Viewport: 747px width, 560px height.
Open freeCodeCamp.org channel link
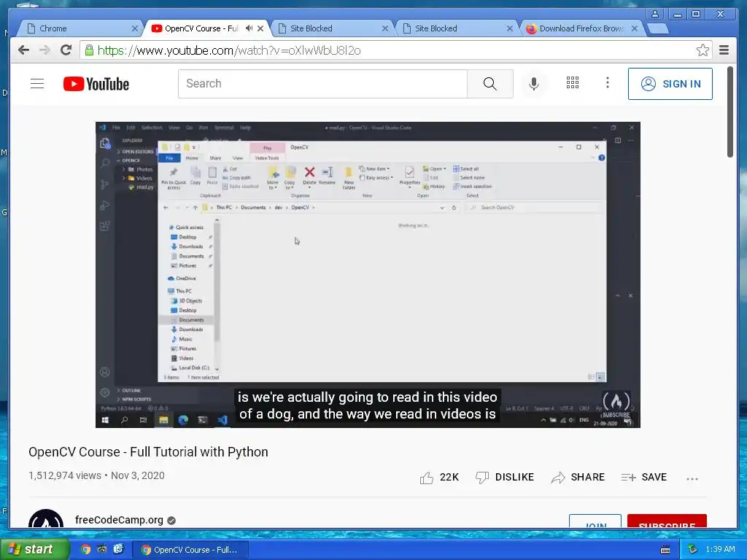coord(119,520)
